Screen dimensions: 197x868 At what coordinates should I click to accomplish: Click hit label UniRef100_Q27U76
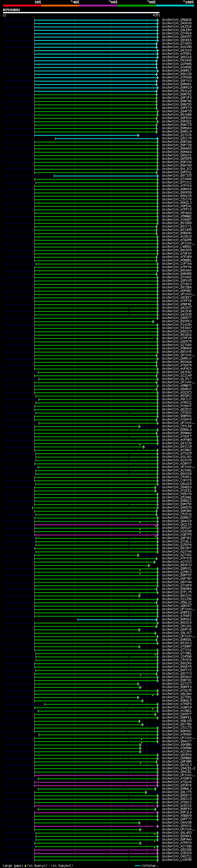coord(177,135)
